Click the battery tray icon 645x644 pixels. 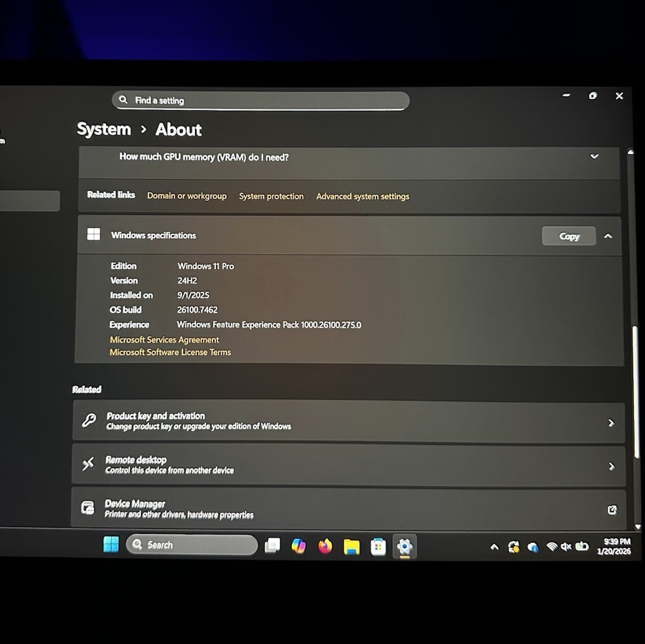(582, 546)
